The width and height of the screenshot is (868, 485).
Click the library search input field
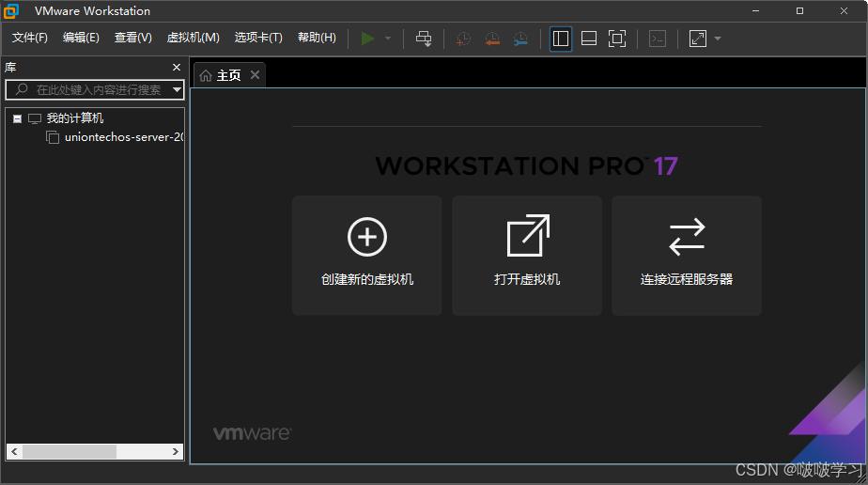tap(94, 89)
